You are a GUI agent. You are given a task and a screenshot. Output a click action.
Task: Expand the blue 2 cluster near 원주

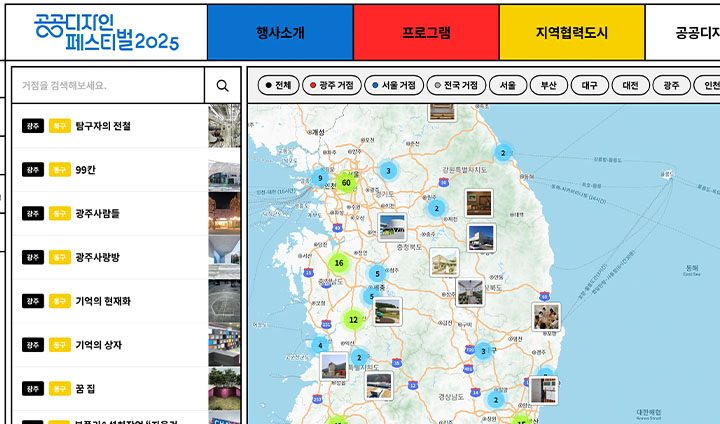click(x=437, y=208)
